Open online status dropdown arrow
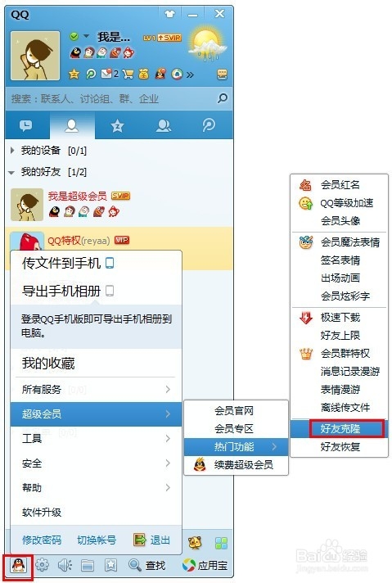The image size is (392, 583). coord(86,36)
